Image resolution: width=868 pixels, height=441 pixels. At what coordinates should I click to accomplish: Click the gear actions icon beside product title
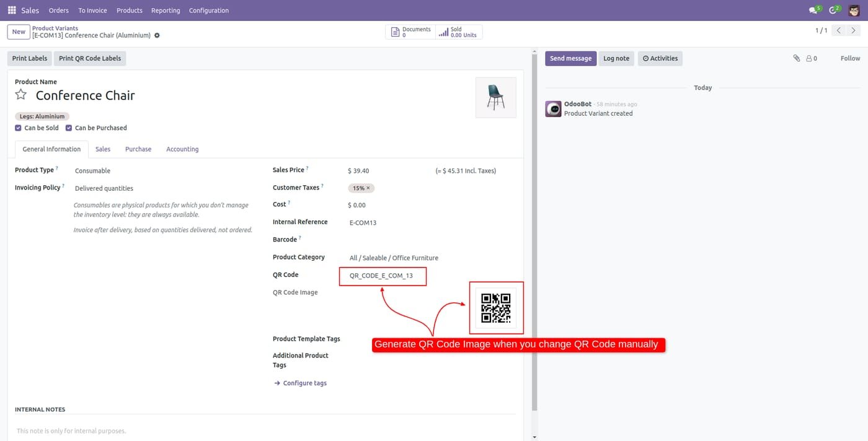coord(157,35)
